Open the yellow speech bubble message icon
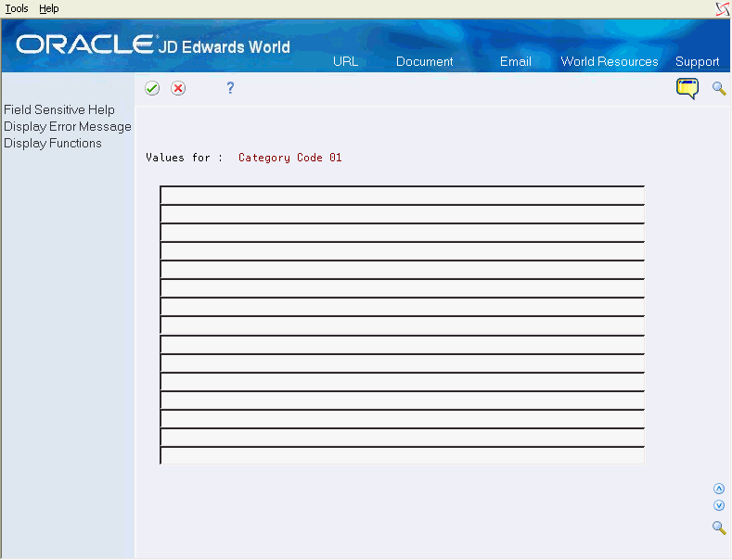The image size is (732, 560). click(x=687, y=88)
